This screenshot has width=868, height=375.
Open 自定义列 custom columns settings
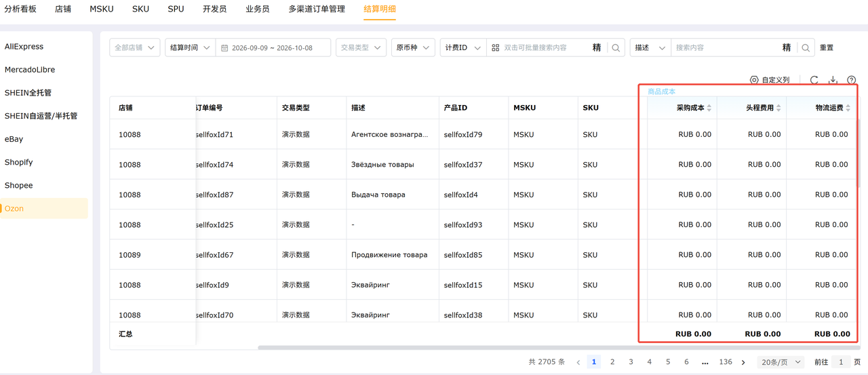pyautogui.click(x=770, y=80)
